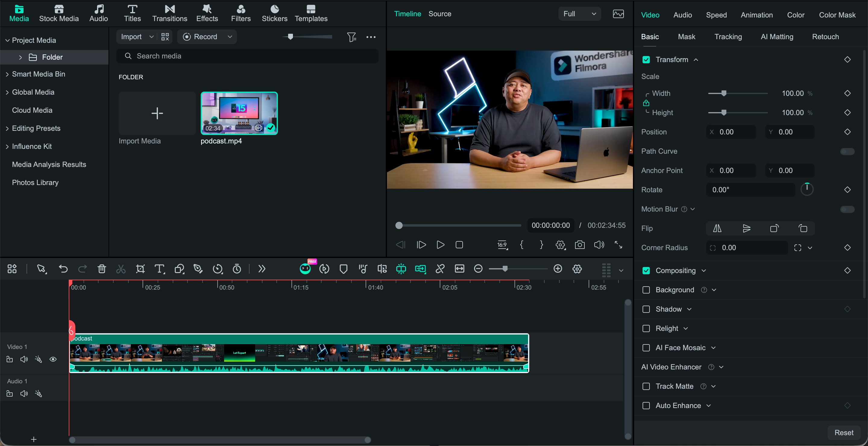
Task: Open the filter media list icon
Action: [351, 37]
